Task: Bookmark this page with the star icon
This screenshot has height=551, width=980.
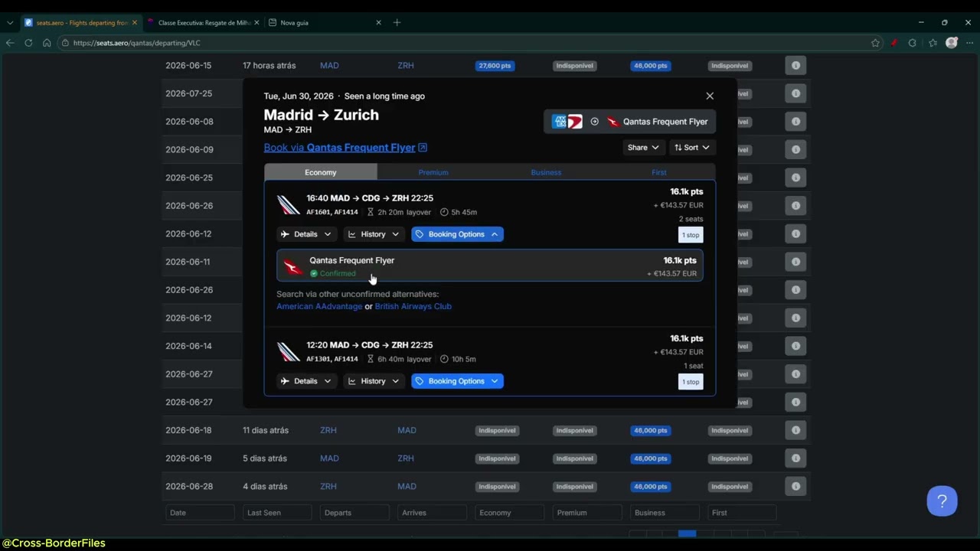Action: (875, 43)
